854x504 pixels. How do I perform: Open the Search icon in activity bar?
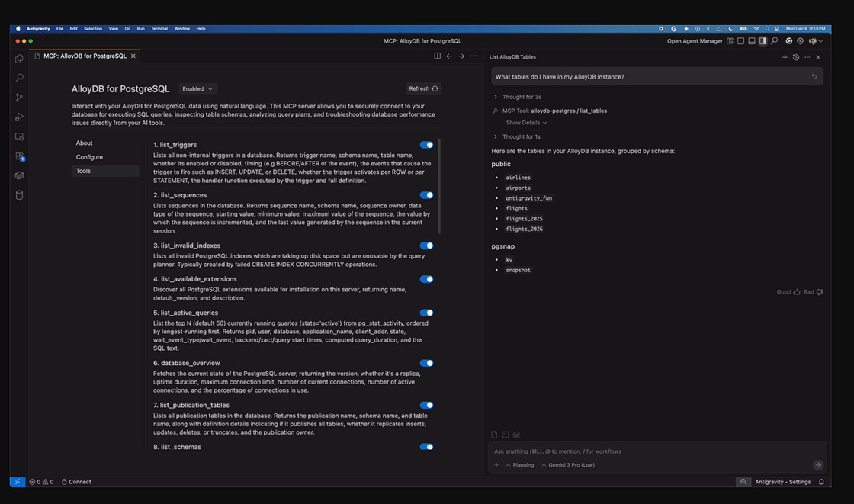(19, 78)
